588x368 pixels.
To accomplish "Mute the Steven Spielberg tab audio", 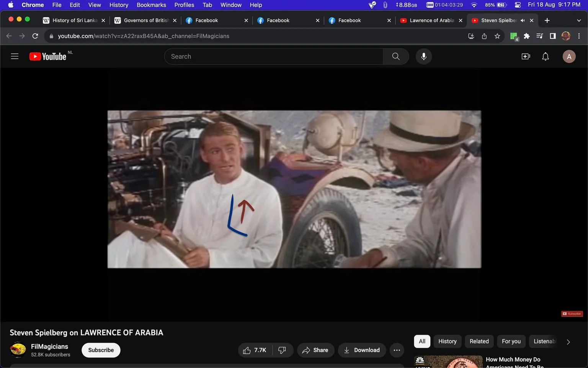I will [x=523, y=20].
